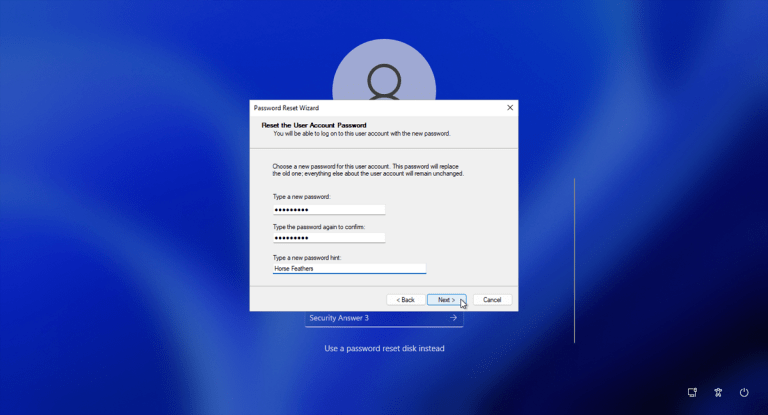Close the Password Reset Wizard window
Image resolution: width=768 pixels, height=415 pixels.
pyautogui.click(x=510, y=108)
